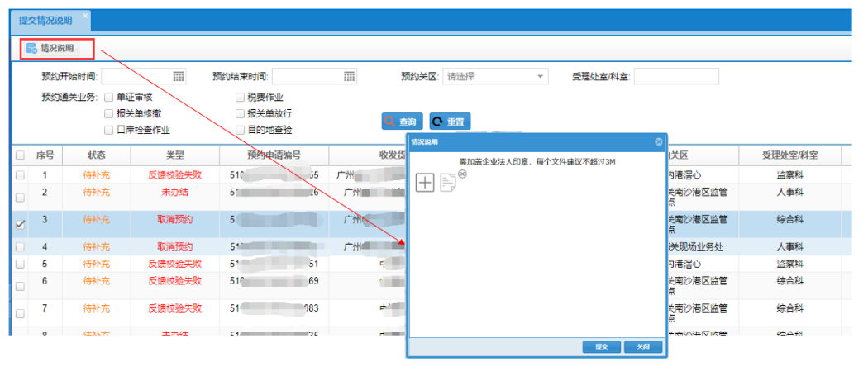Click 取消预约 type in row 4
Image resolution: width=868 pixels, height=377 pixels.
tap(175, 246)
